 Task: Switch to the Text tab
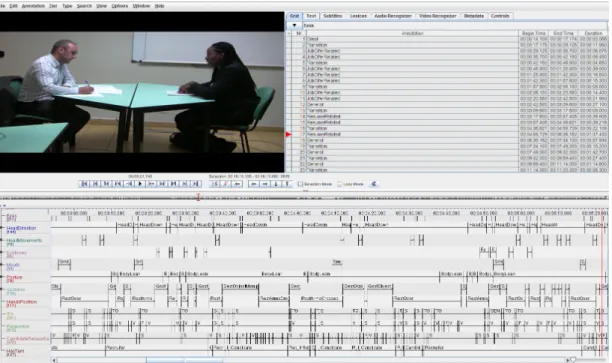tap(311, 16)
